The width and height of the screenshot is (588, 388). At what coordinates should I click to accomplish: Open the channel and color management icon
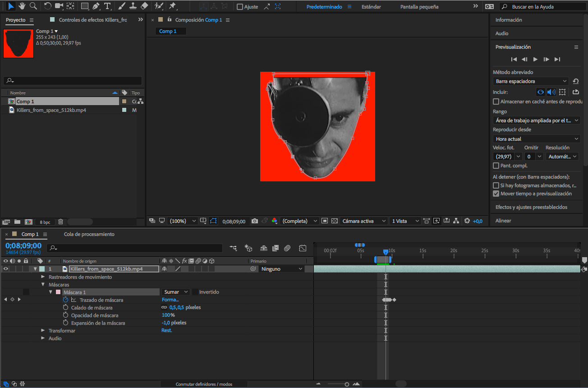pyautogui.click(x=275, y=221)
